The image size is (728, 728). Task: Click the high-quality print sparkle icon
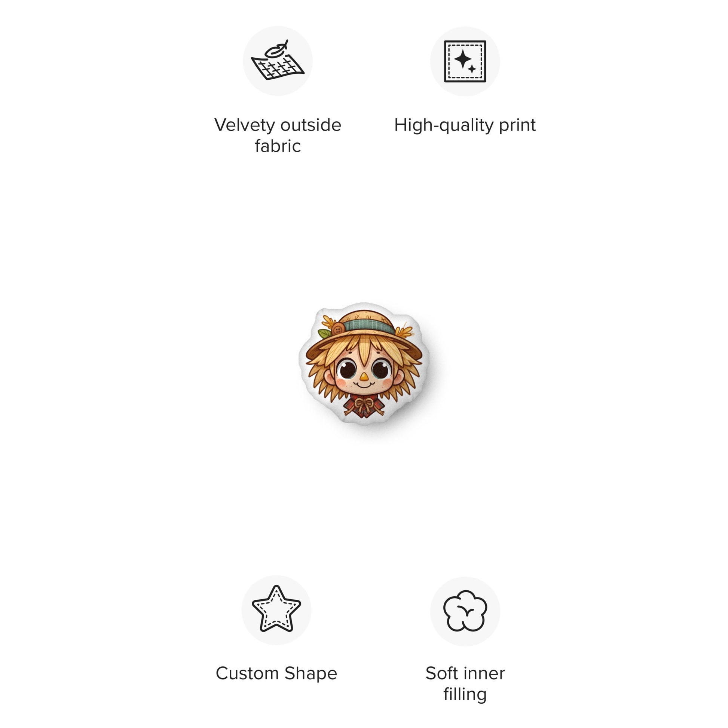(465, 61)
